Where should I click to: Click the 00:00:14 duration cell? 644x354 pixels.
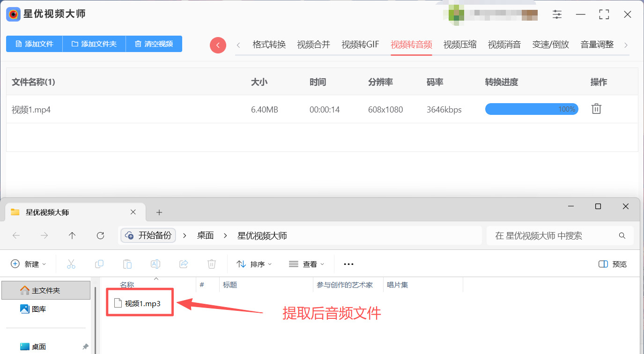click(325, 110)
